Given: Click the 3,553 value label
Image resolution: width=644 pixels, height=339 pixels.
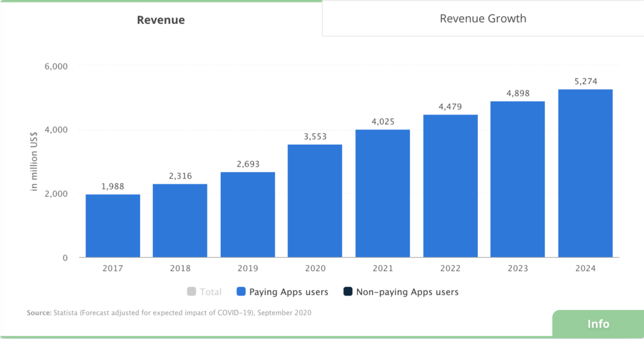Looking at the screenshot, I should coord(314,136).
